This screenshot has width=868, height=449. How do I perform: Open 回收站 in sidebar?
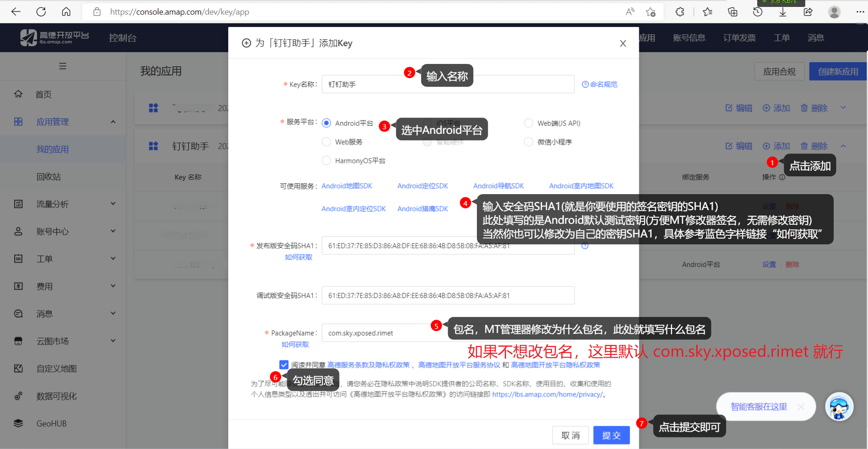coord(49,177)
